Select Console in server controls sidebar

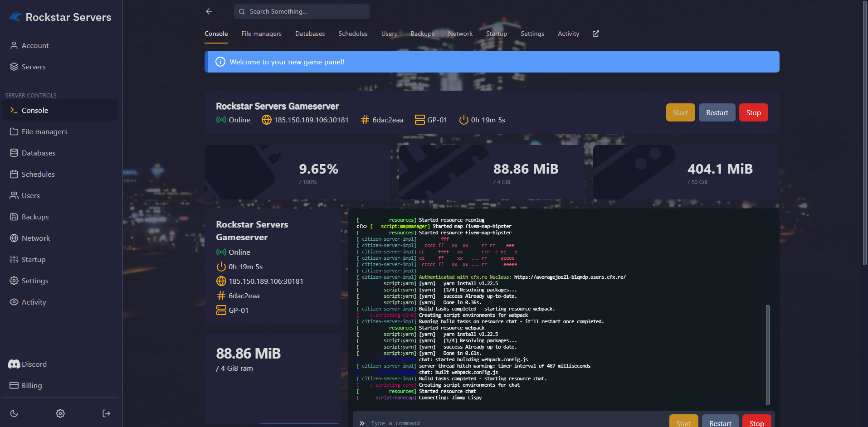(x=60, y=110)
